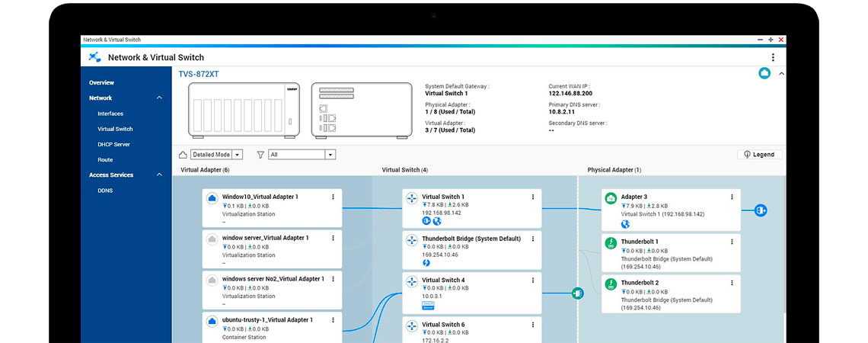Click the filter funnel icon
868x343 pixels.
pyautogui.click(x=260, y=155)
